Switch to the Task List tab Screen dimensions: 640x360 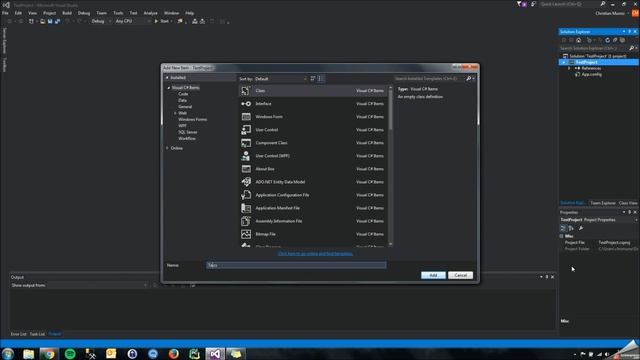pyautogui.click(x=37, y=334)
